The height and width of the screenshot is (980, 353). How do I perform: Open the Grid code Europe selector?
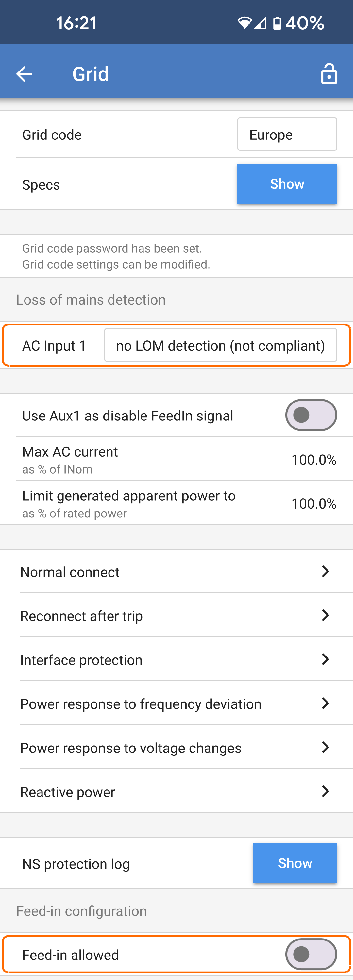point(287,134)
